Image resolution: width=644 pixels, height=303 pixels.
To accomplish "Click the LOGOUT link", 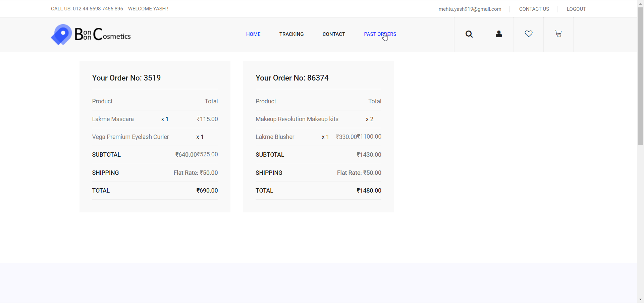I will pyautogui.click(x=576, y=9).
